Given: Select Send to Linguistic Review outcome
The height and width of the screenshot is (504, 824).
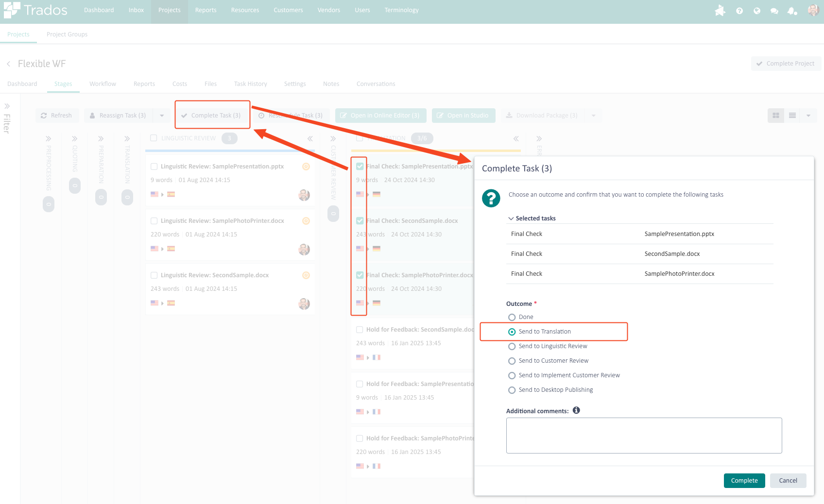Looking at the screenshot, I should [x=512, y=346].
